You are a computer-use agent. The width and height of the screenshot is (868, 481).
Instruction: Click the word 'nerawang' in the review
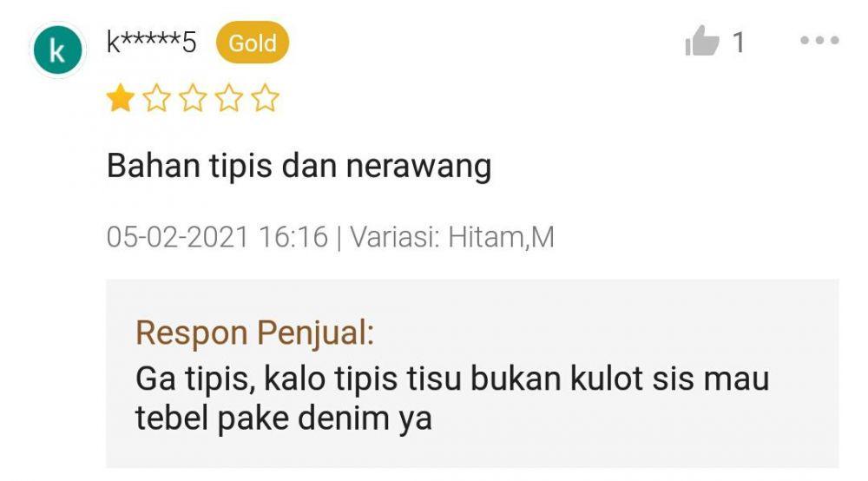(x=418, y=168)
